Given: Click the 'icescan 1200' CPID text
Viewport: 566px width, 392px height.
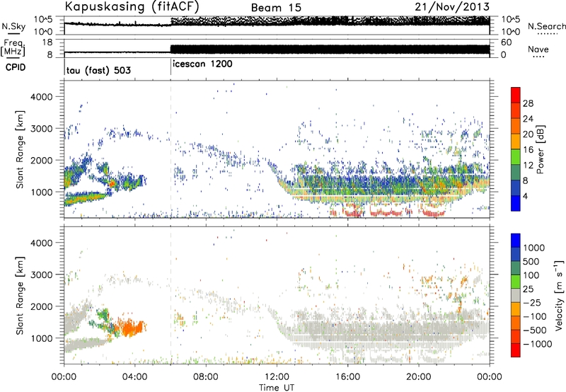Looking at the screenshot, I should click(202, 64).
